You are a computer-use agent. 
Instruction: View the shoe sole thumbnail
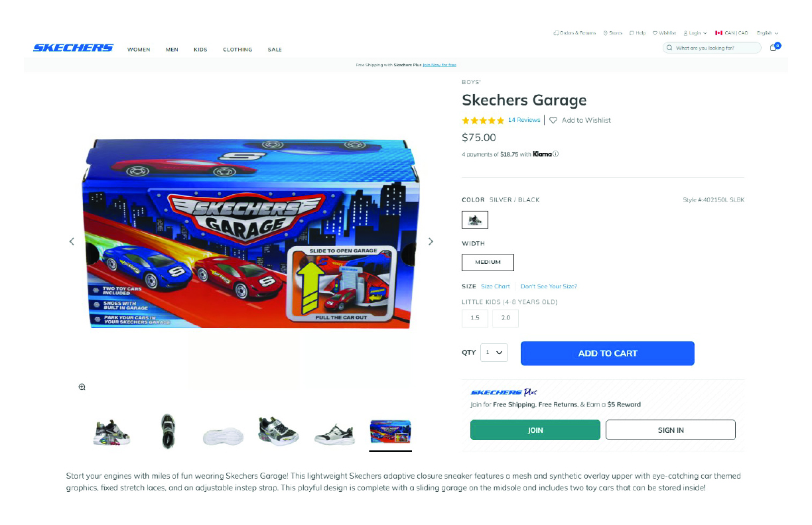coord(223,436)
